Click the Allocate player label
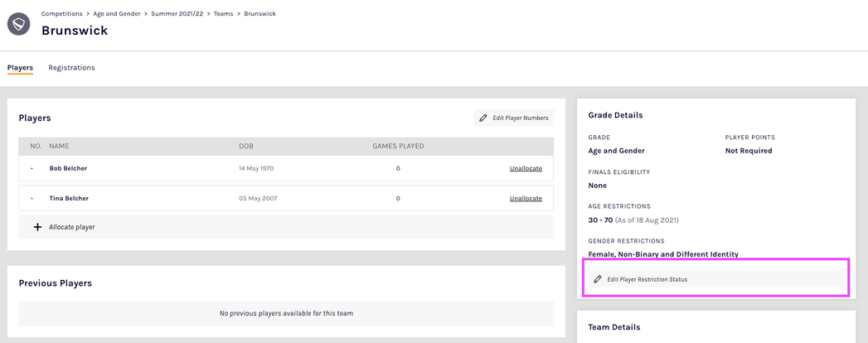This screenshot has width=868, height=343. [x=72, y=227]
